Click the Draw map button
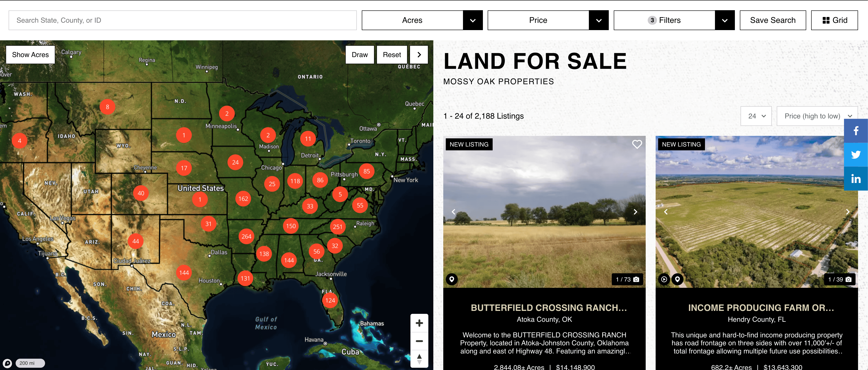Screen dimensions: 868x370 click(x=360, y=55)
